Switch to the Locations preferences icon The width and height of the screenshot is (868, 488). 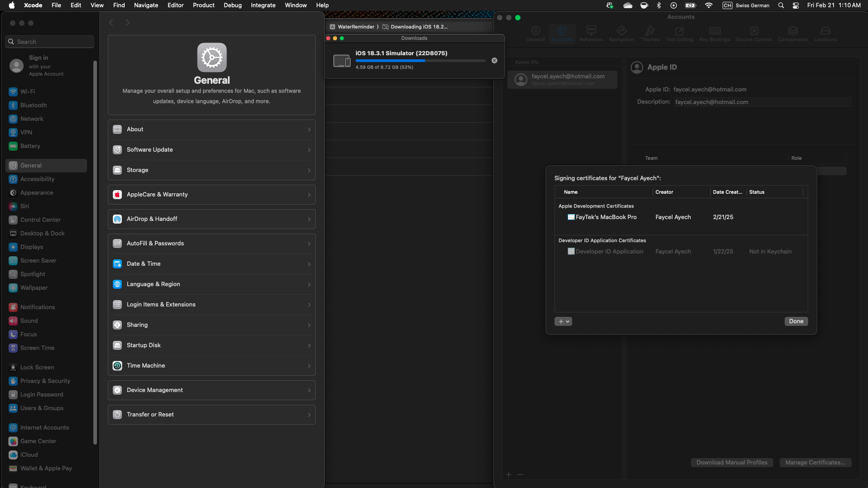[x=825, y=31]
